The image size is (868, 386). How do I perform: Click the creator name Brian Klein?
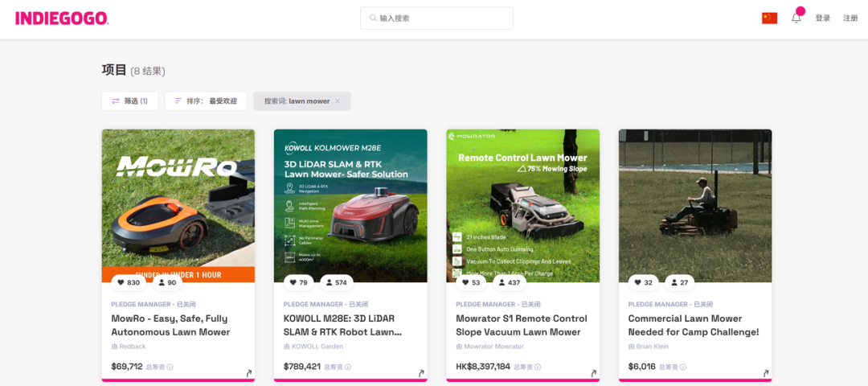[652, 346]
